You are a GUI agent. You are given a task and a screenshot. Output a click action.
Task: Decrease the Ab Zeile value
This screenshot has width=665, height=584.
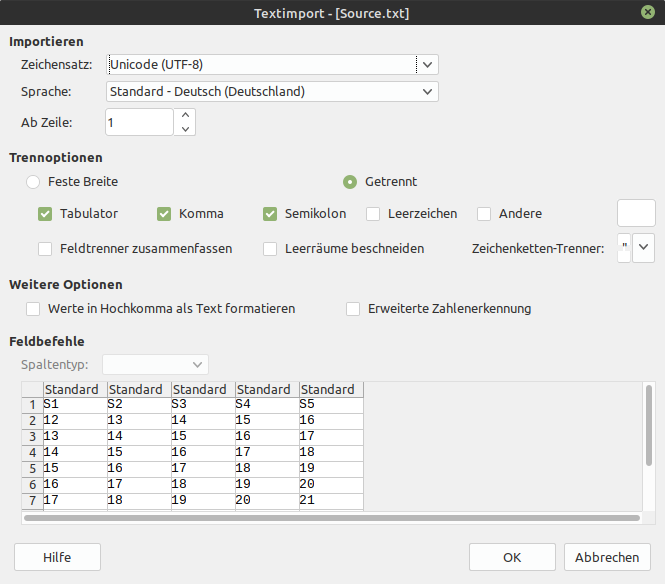(185, 129)
